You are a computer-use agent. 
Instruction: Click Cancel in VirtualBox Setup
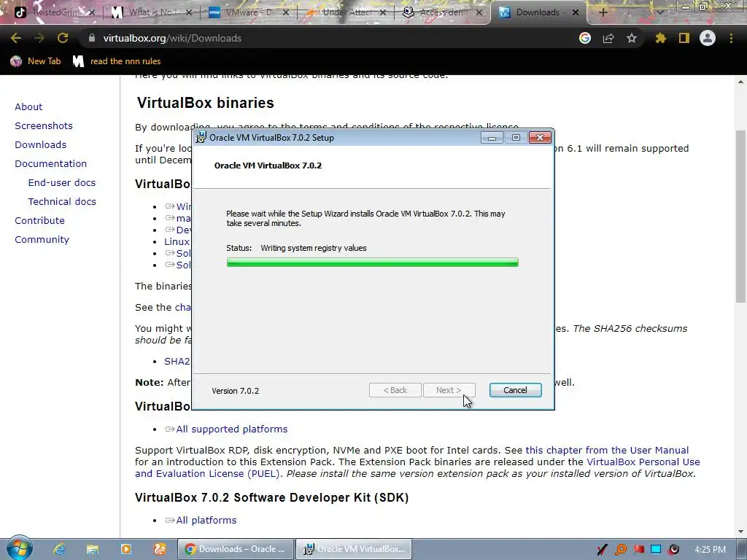tap(515, 390)
